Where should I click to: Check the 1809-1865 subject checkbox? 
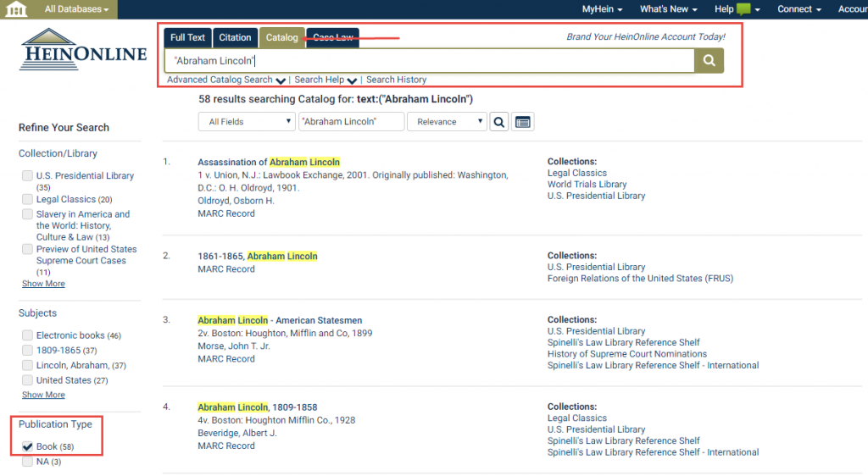pos(27,350)
